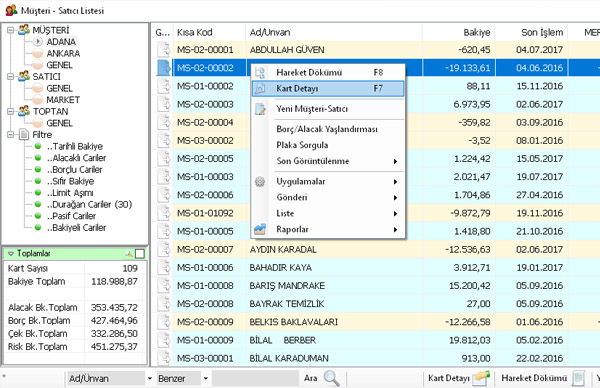Click document icon in BAHADIR KAYA row
The width and height of the screenshot is (600, 388).
click(x=164, y=267)
